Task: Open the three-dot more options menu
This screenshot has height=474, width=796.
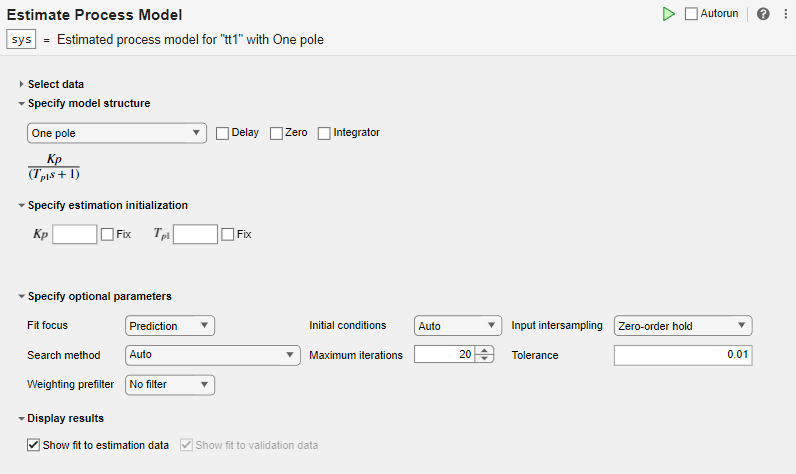Action: tap(785, 14)
